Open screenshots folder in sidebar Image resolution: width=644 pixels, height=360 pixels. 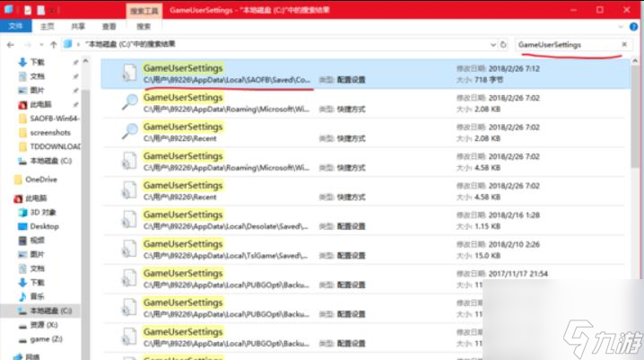(50, 132)
